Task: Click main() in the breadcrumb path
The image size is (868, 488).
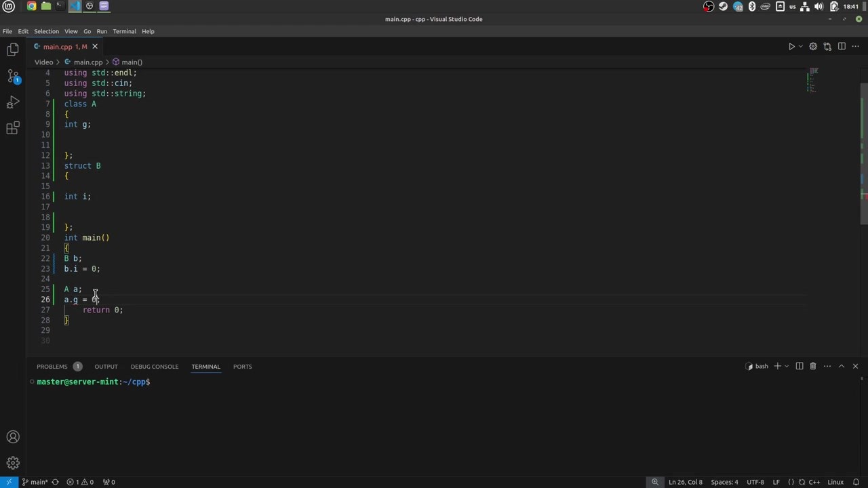Action: 132,62
